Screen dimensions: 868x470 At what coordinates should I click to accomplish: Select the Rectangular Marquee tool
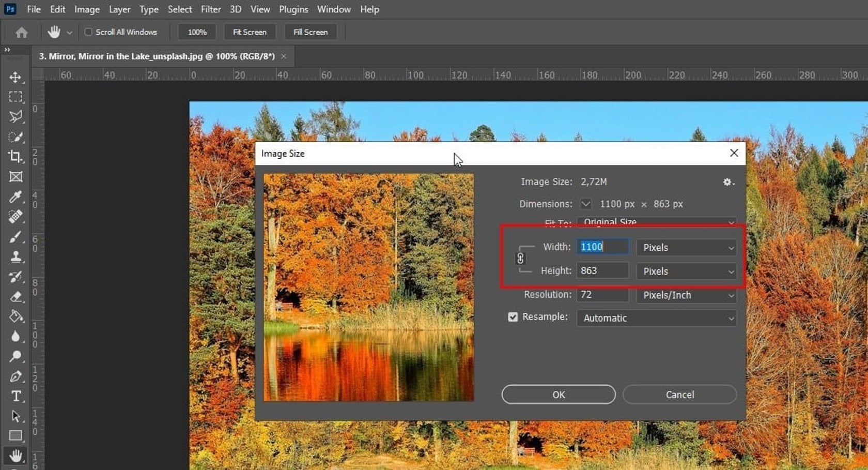pos(16,97)
